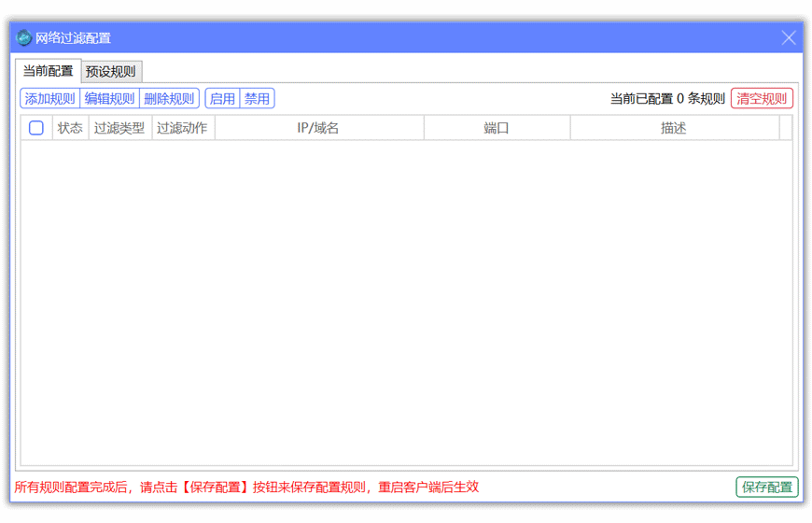
Task: Close the 网络过滤配置 window
Action: [x=788, y=38]
